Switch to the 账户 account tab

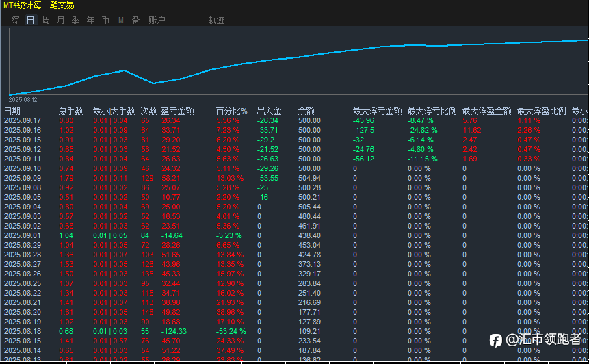[x=157, y=20]
